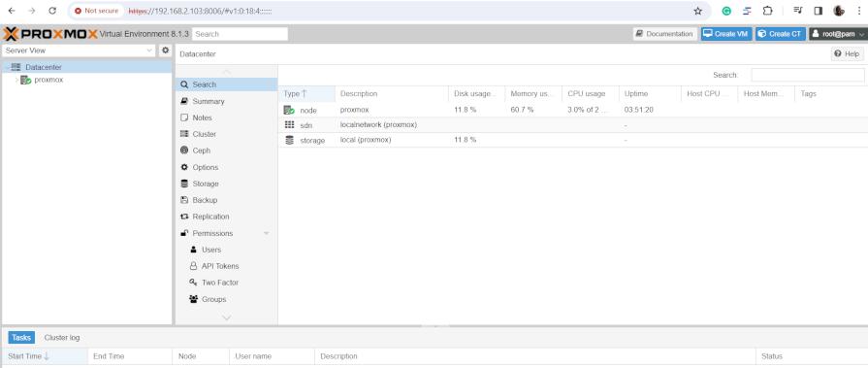Click the Create VM button
Image resolution: width=868 pixels, height=368 pixels.
click(726, 34)
